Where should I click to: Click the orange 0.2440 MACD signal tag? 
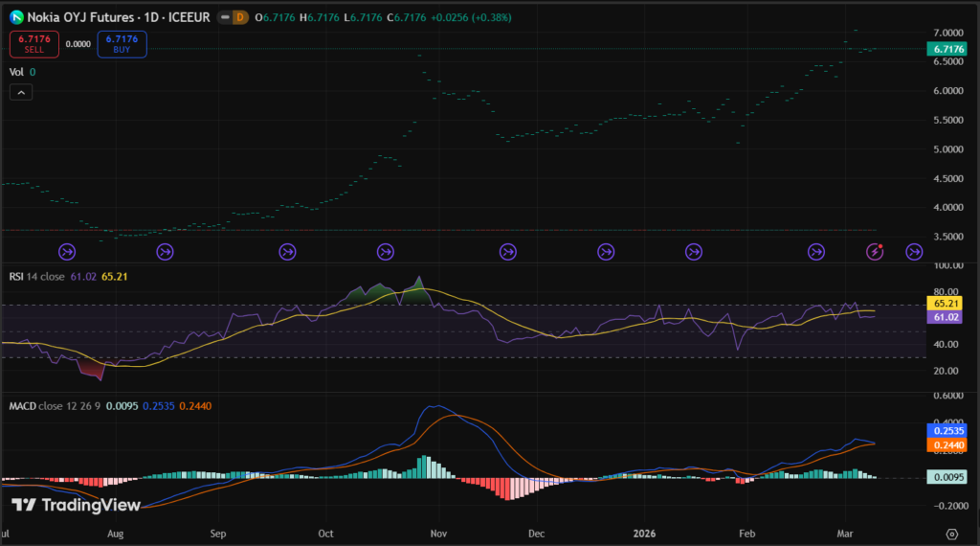click(x=947, y=446)
